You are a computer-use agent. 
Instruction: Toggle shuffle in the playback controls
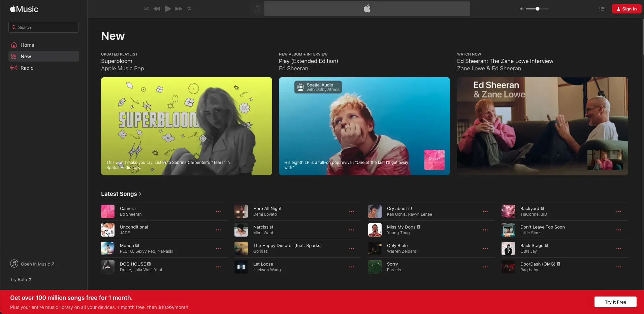[146, 9]
